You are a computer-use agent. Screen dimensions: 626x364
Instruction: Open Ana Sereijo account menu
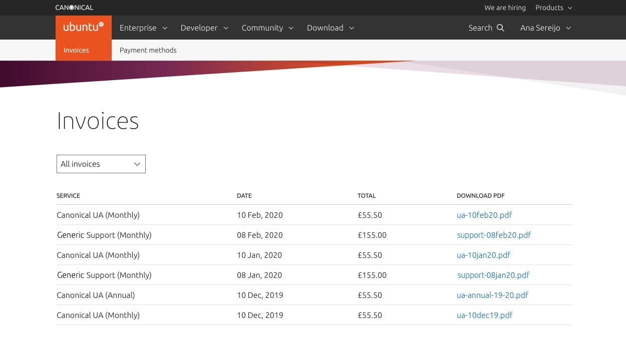[x=545, y=28]
